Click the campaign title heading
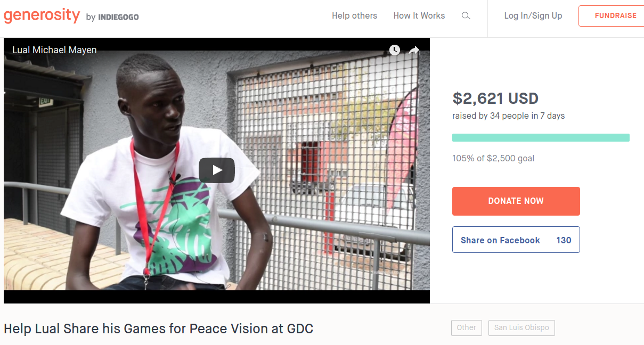Image resolution: width=644 pixels, height=345 pixels. (158, 328)
